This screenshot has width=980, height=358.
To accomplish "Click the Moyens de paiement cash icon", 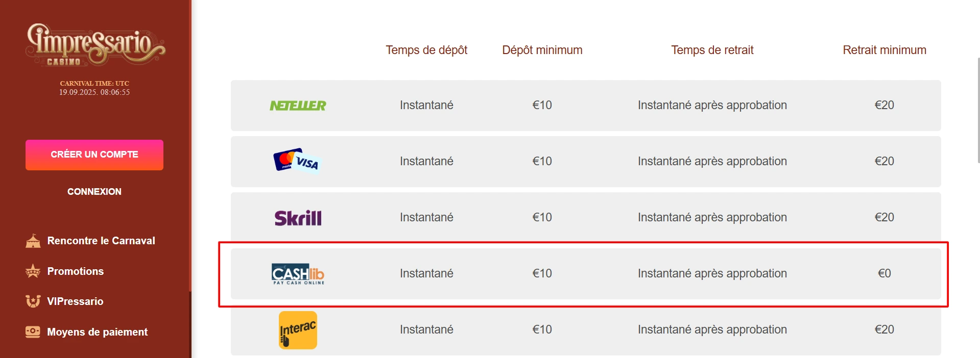I will [33, 332].
